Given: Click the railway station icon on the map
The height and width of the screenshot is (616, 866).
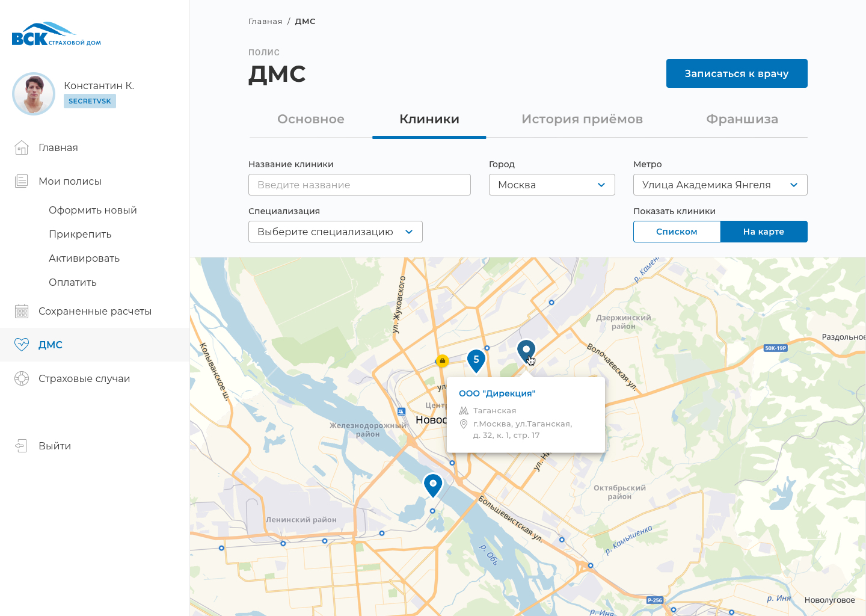Looking at the screenshot, I should 401,411.
